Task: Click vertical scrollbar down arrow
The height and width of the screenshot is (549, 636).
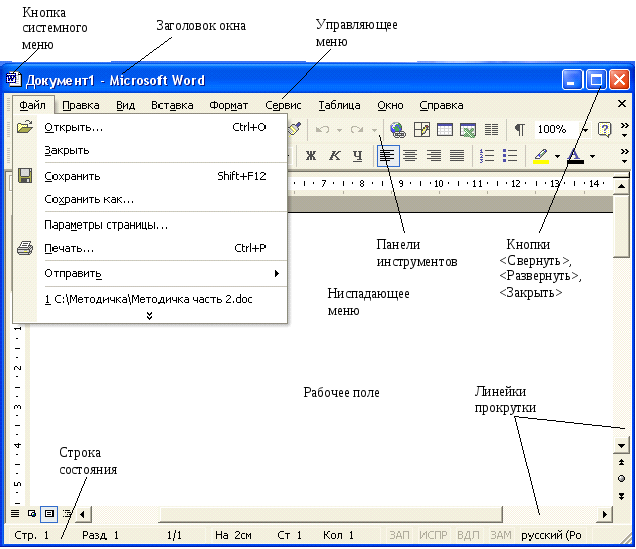Action: click(x=621, y=446)
